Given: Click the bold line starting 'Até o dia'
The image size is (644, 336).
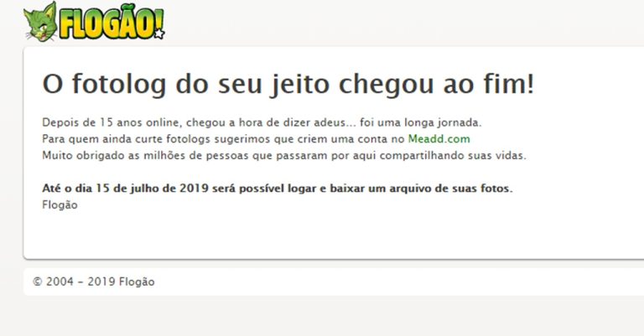Looking at the screenshot, I should coord(278,189).
